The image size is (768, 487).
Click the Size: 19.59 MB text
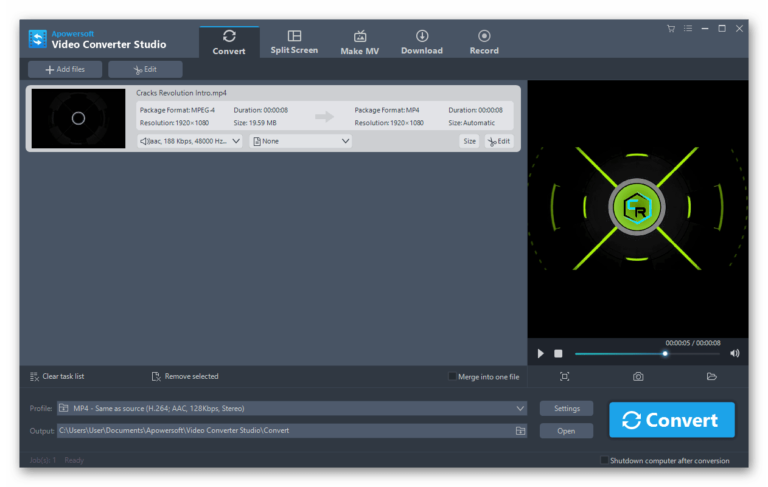(x=255, y=123)
